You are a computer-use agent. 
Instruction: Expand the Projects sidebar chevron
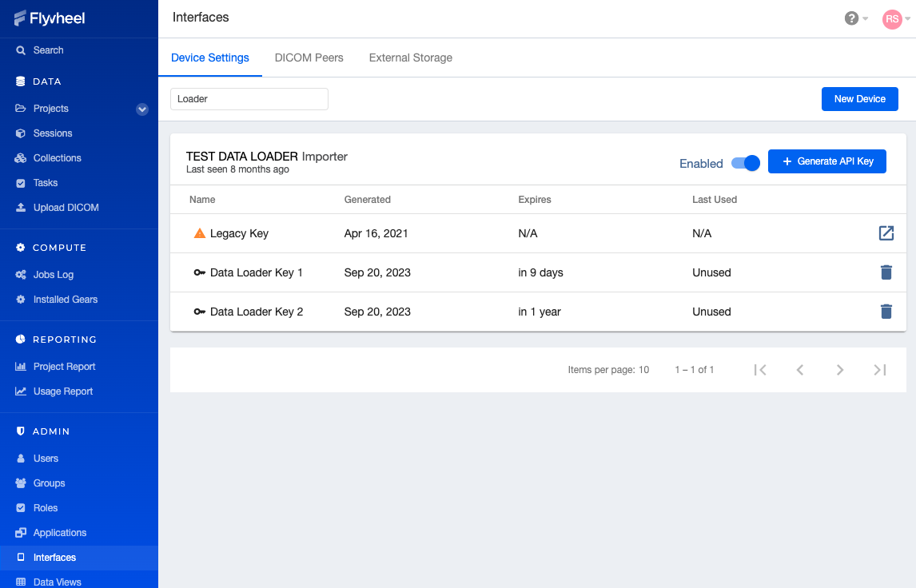coord(142,109)
